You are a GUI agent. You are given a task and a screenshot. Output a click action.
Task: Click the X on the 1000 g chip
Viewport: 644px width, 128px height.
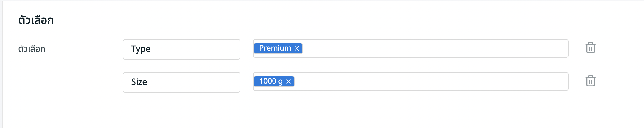[288, 81]
